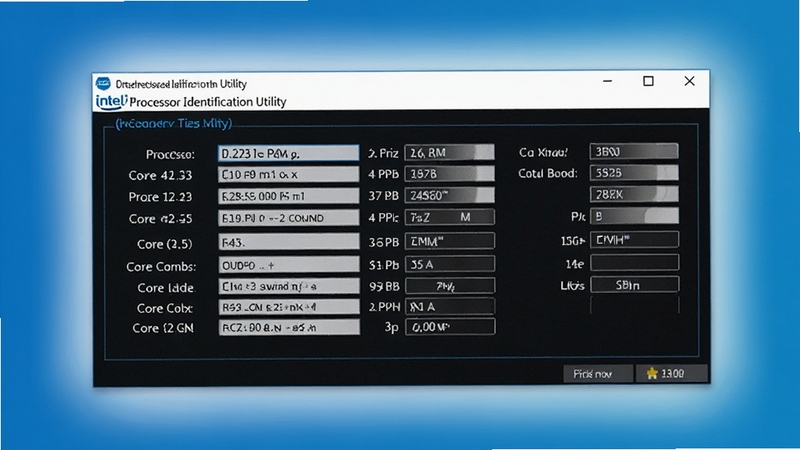Click the star icon on the 1300 button
Screen dimensions: 800x450
coord(652,373)
